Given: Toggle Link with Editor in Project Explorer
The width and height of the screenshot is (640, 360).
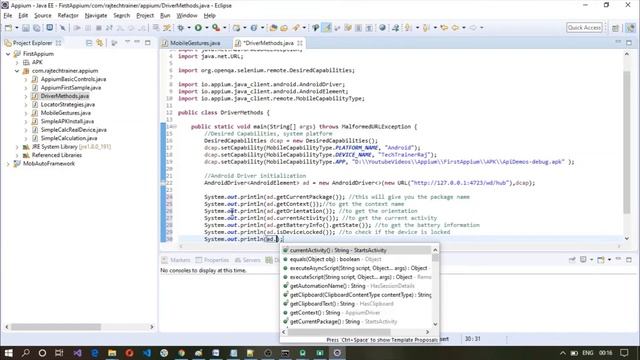Looking at the screenshot, I should point(100,43).
